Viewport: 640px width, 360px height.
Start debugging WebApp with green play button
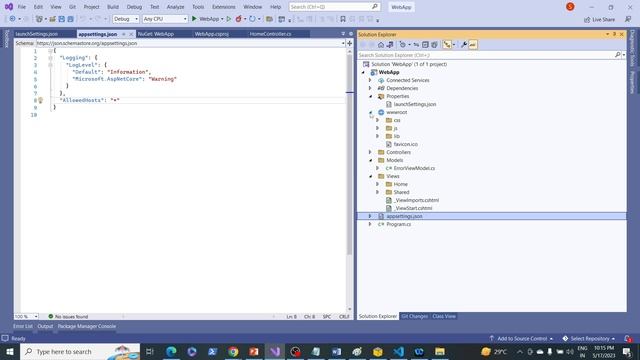[194, 19]
